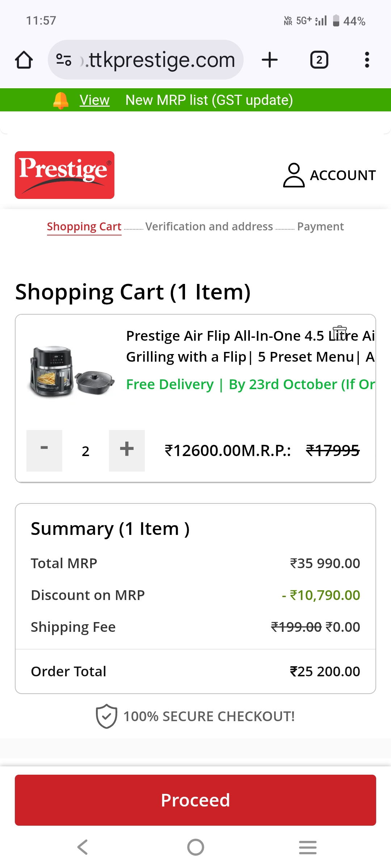This screenshot has width=391, height=868.
Task: Open the browser three-dot menu
Action: (367, 60)
